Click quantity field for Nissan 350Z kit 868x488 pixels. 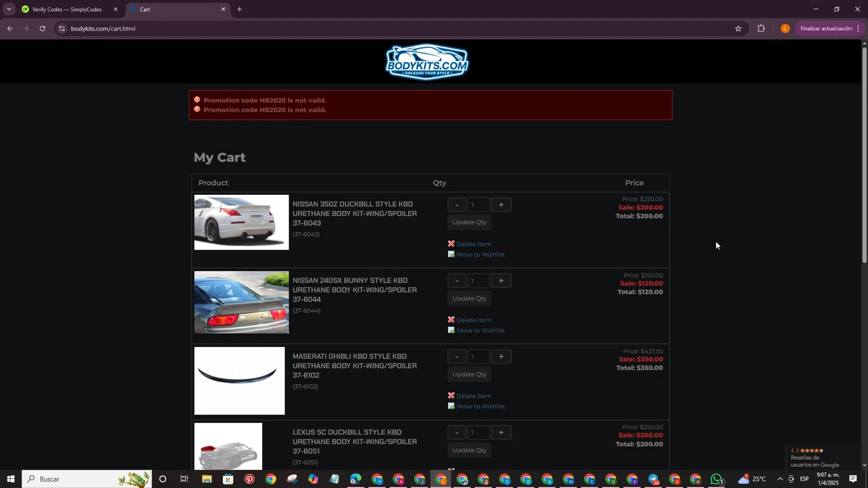[479, 205]
